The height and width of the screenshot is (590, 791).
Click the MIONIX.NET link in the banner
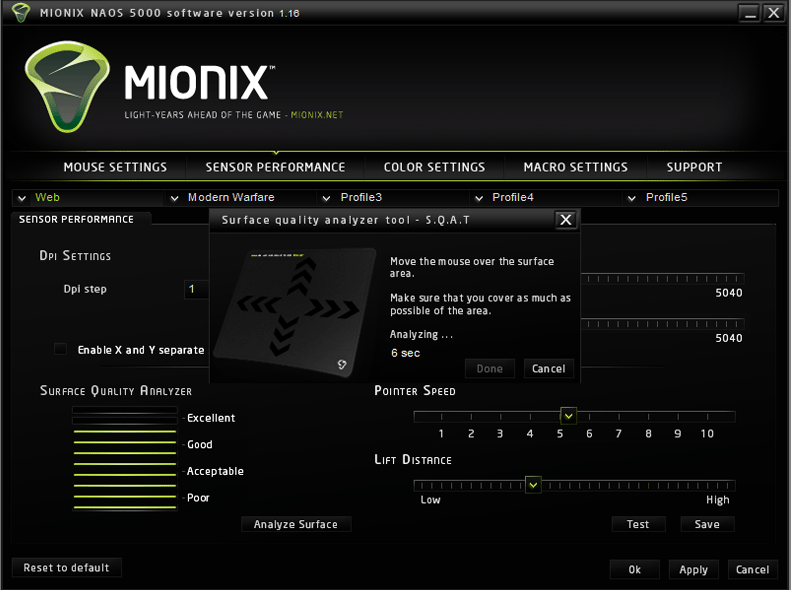(317, 114)
